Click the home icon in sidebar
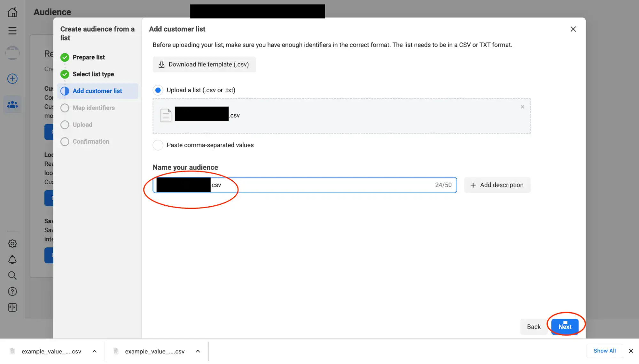 12,12
